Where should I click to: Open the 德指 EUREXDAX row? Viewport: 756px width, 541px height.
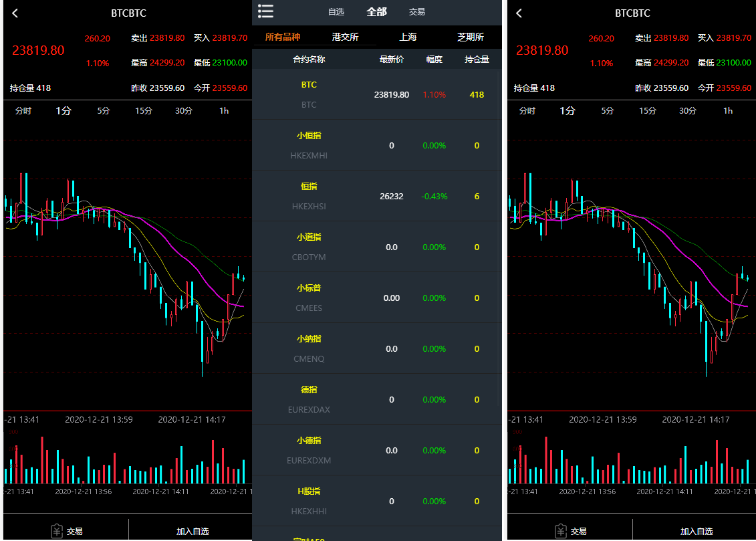(376, 400)
